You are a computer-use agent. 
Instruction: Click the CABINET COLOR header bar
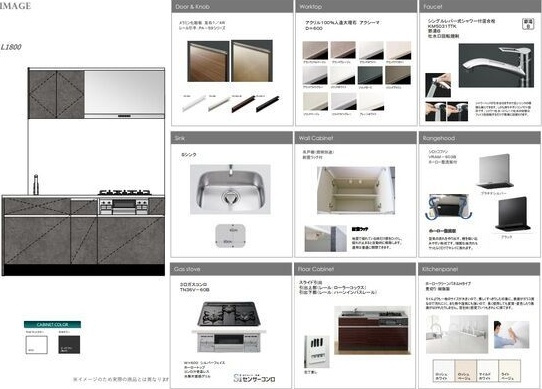52,324
